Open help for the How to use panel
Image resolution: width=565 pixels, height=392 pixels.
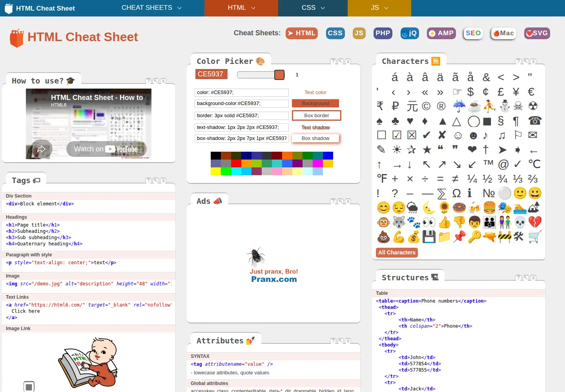(x=148, y=81)
